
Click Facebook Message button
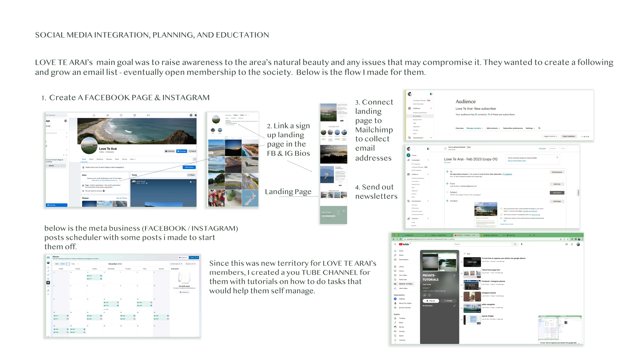point(181,151)
